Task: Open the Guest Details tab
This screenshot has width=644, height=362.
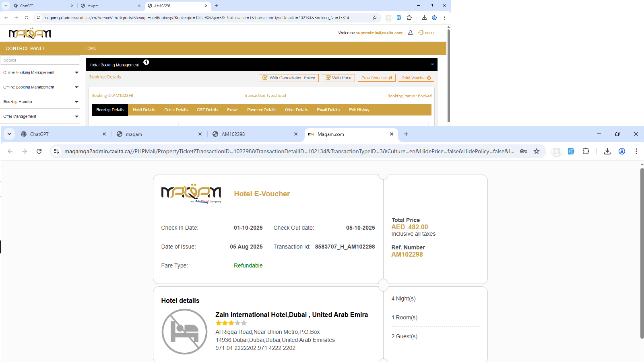Action: (176, 110)
